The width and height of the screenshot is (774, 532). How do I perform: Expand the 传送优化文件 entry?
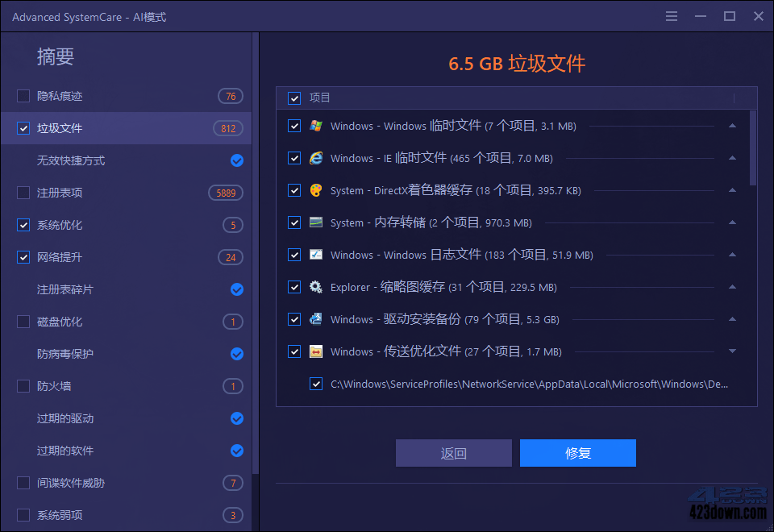click(732, 351)
